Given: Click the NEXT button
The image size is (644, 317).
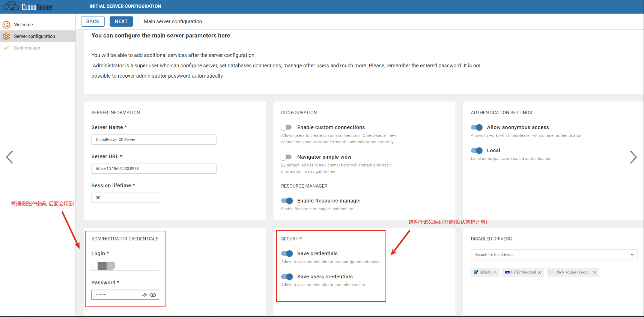Looking at the screenshot, I should point(121,21).
